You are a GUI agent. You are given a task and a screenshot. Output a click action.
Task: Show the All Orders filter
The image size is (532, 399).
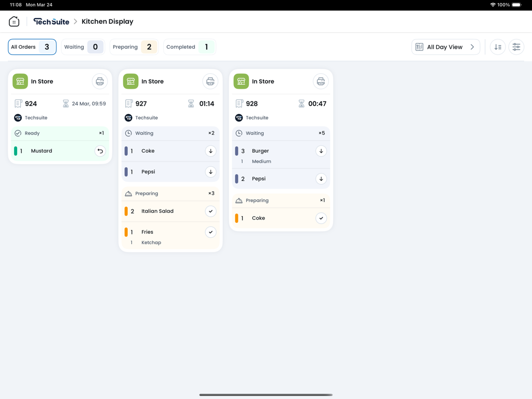point(32,47)
